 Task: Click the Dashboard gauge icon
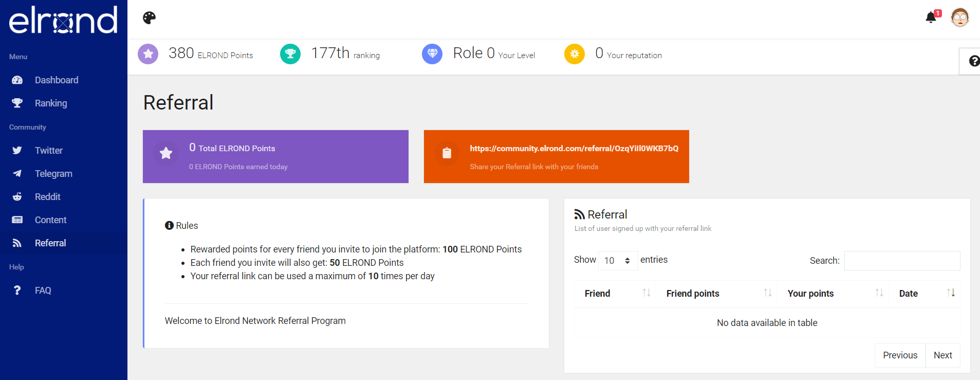pos(17,80)
